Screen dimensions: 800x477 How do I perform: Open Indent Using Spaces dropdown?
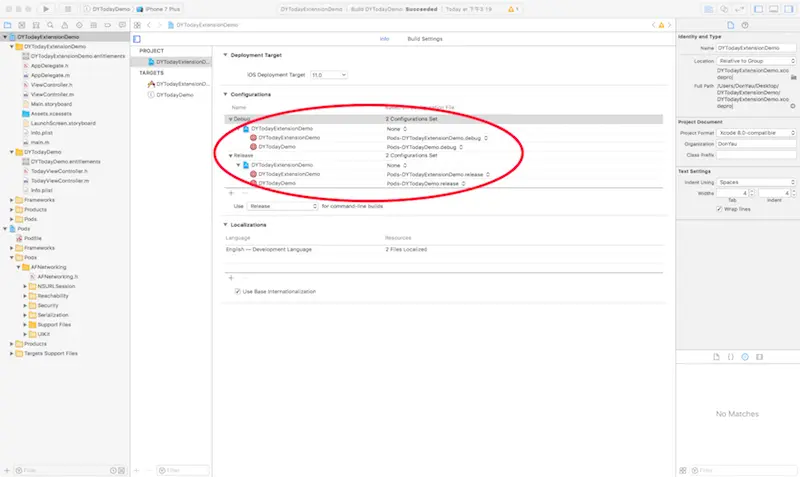756,182
